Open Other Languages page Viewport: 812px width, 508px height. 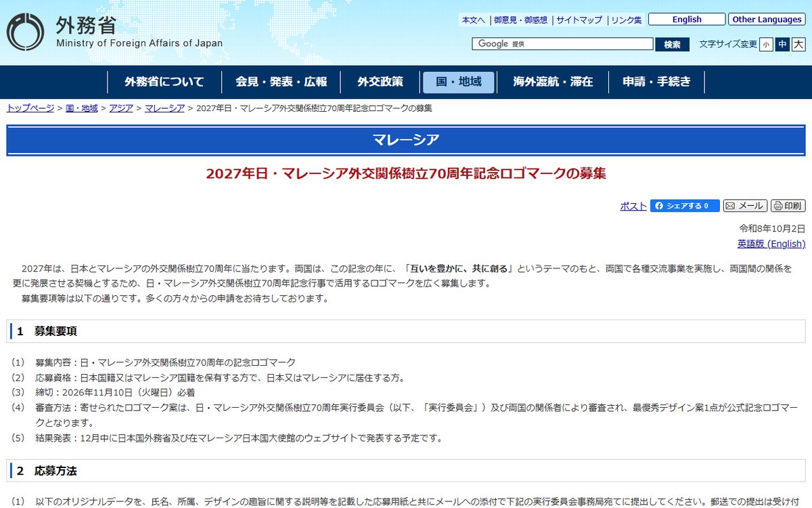[767, 20]
